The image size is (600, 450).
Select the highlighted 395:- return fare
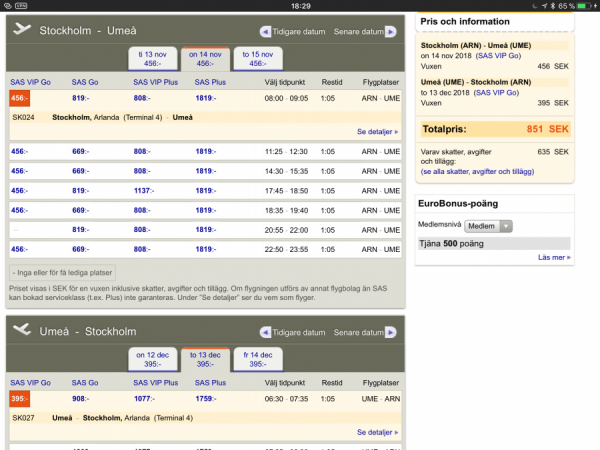(20, 399)
